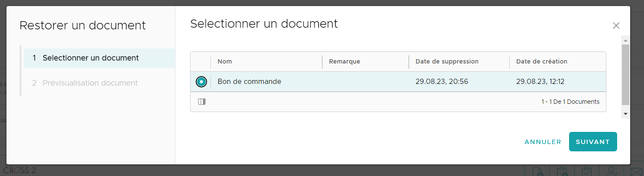
Task: Click the creation date 29.08.23, 12:12
Action: point(540,81)
